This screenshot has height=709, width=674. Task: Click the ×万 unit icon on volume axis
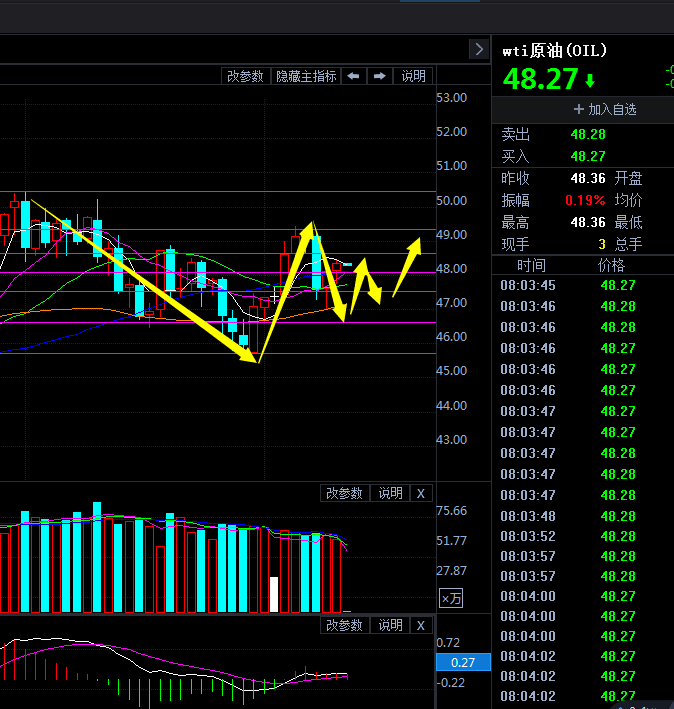coord(451,598)
